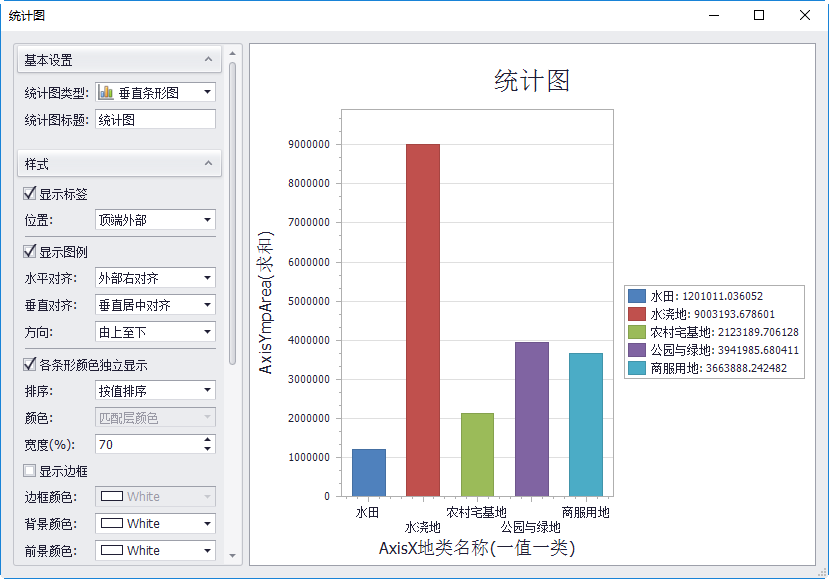The height and width of the screenshot is (579, 829).
Task: Open the 统计图类型 dropdown
Action: click(x=207, y=93)
